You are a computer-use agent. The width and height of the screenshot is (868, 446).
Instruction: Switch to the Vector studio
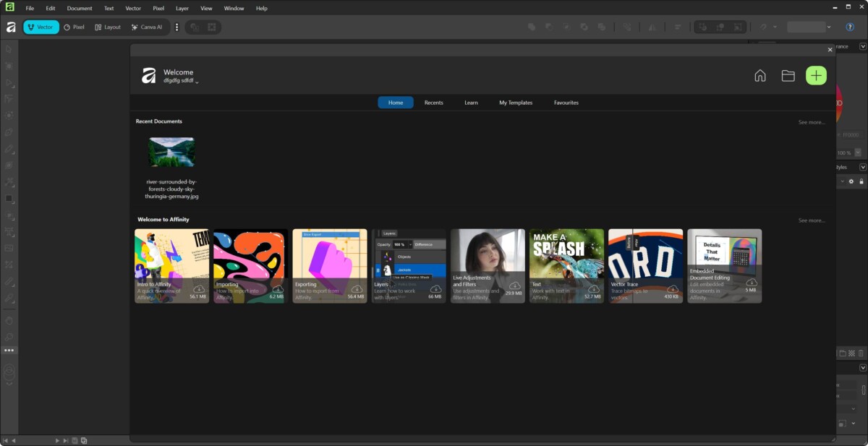click(x=41, y=27)
